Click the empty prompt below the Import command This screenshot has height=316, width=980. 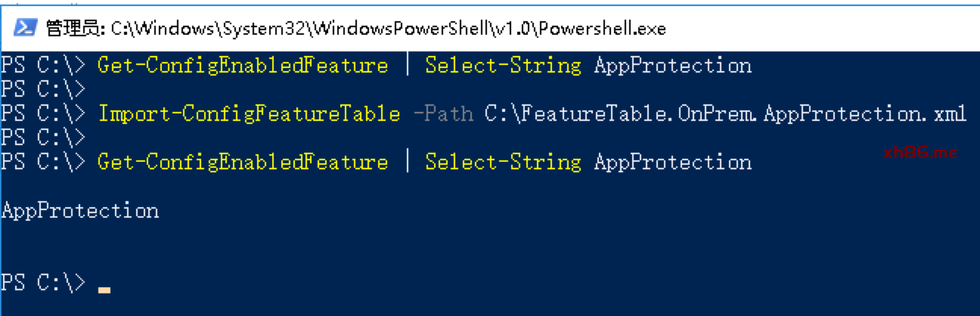click(43, 138)
